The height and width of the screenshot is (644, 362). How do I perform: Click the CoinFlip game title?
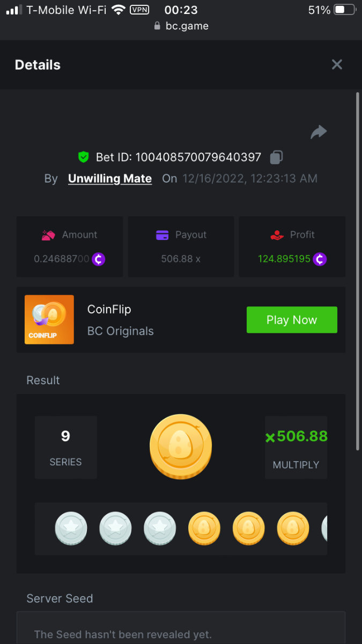[x=109, y=310]
